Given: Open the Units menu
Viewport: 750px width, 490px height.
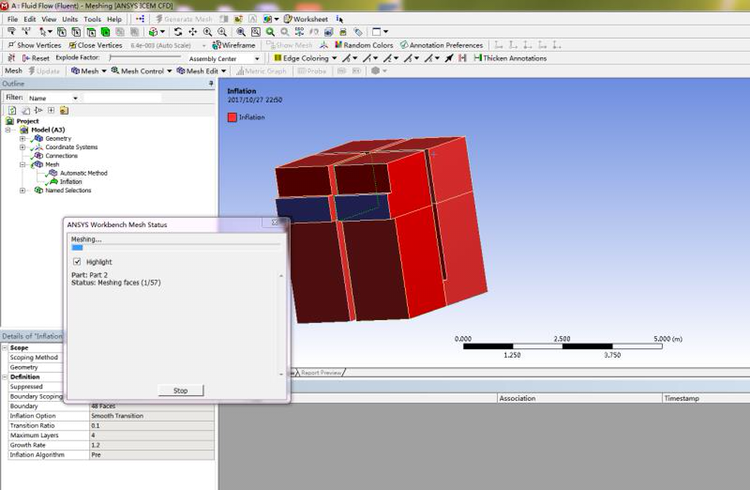Looking at the screenshot, I should click(x=69, y=19).
